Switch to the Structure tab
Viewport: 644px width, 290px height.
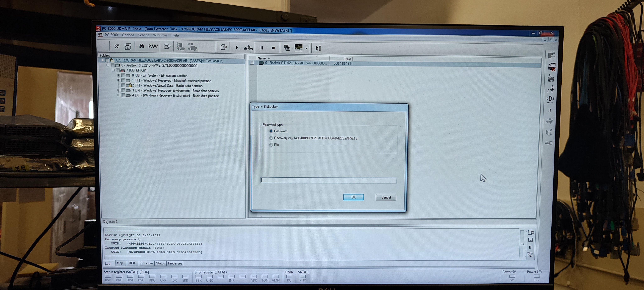(x=147, y=263)
